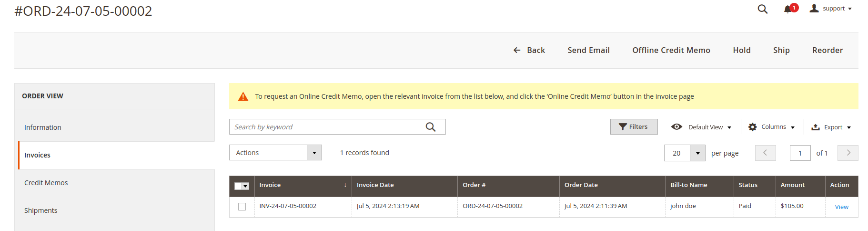868x231 pixels.
Task: Open the notifications bell
Action: pyautogui.click(x=788, y=9)
